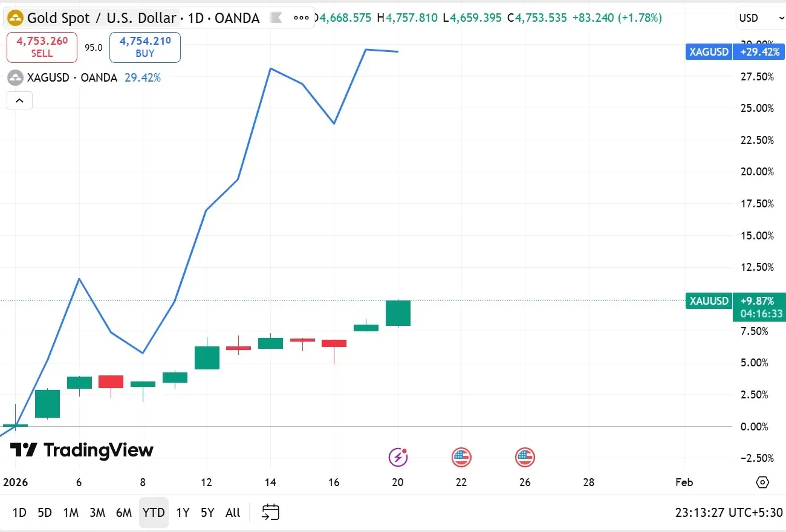Open chart settings hexagon icon
This screenshot has width=786, height=532.
tap(762, 482)
